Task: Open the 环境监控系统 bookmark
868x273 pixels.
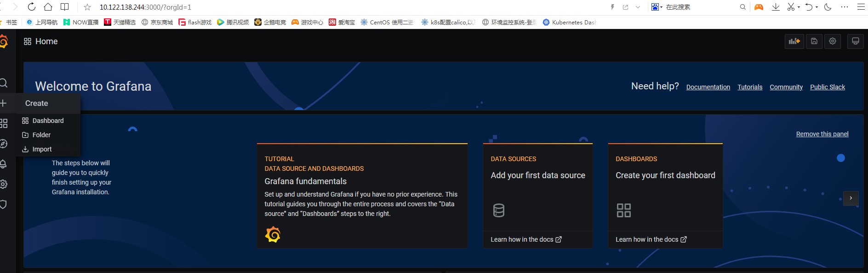Action: (509, 22)
